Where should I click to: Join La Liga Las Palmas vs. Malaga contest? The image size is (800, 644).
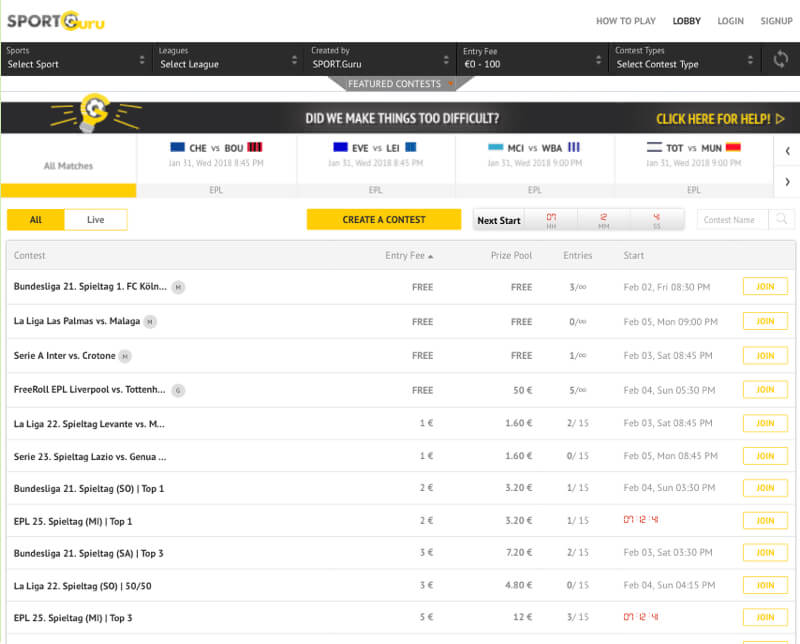(x=765, y=321)
